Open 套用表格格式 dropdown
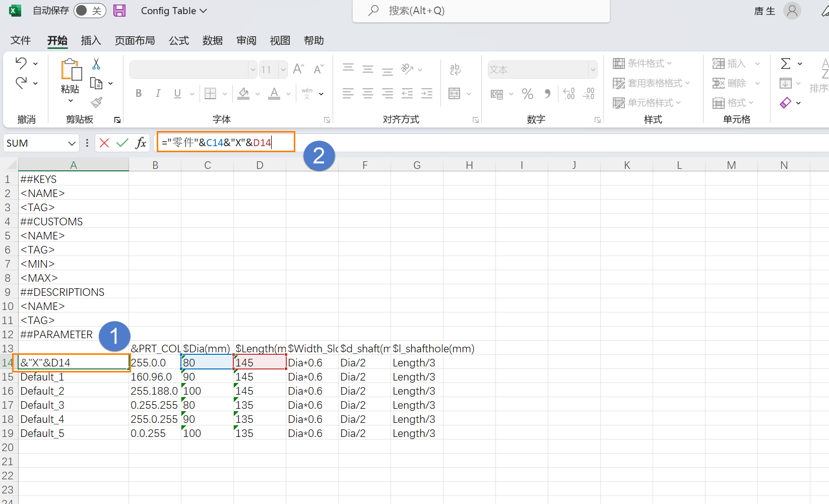Image resolution: width=829 pixels, height=504 pixels. click(x=652, y=83)
